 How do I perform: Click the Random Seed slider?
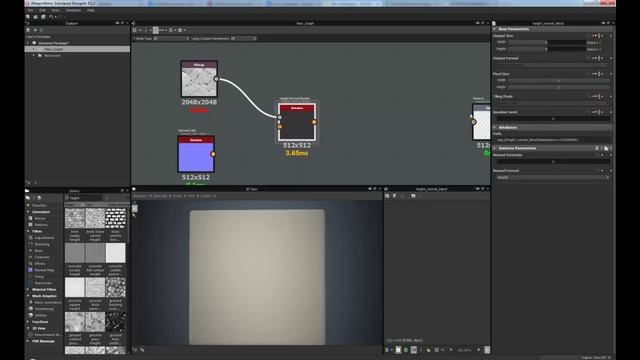pos(553,118)
